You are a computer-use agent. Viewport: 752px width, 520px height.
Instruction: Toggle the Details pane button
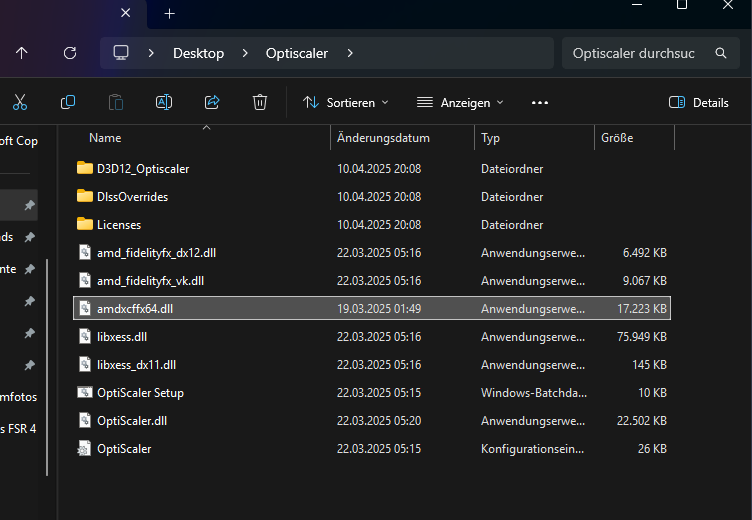click(699, 103)
